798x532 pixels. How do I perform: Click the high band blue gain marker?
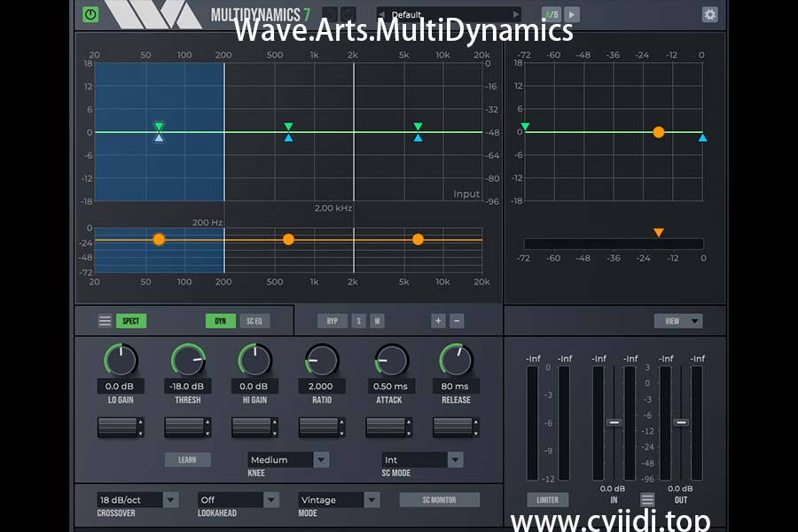tap(418, 137)
